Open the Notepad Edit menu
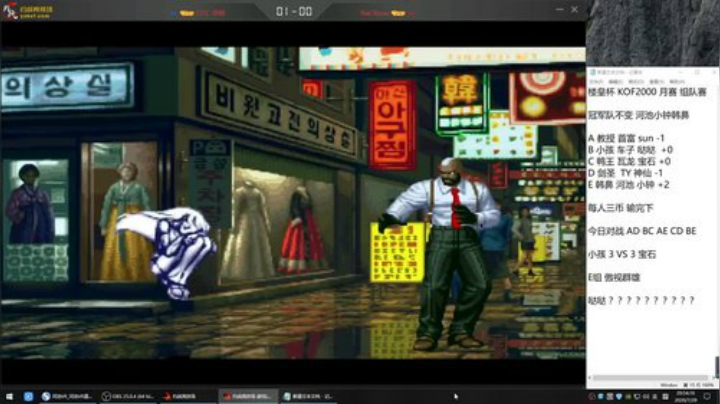The height and width of the screenshot is (404, 720). pos(616,82)
